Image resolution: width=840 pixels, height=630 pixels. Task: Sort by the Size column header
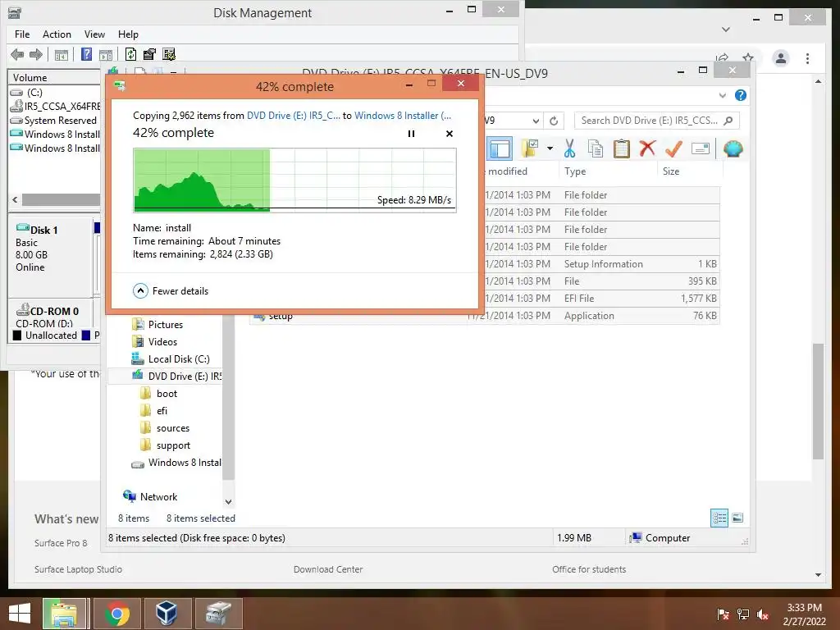(671, 171)
